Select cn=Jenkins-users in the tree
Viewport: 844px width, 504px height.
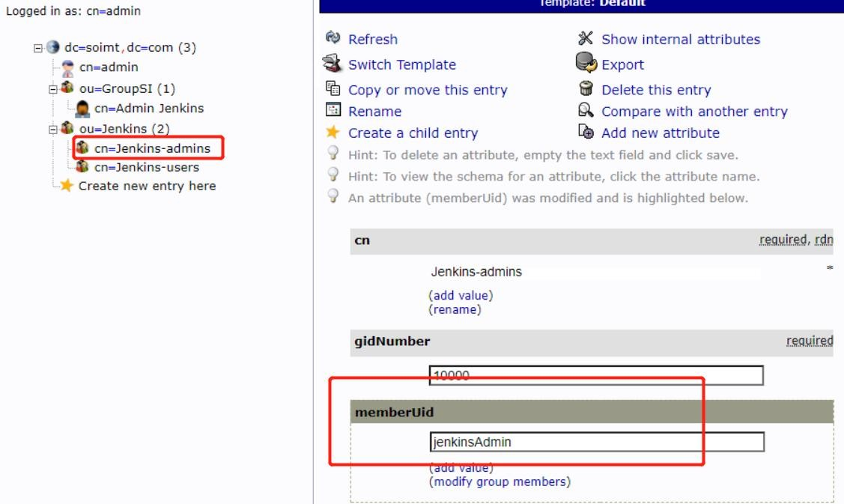tap(146, 167)
